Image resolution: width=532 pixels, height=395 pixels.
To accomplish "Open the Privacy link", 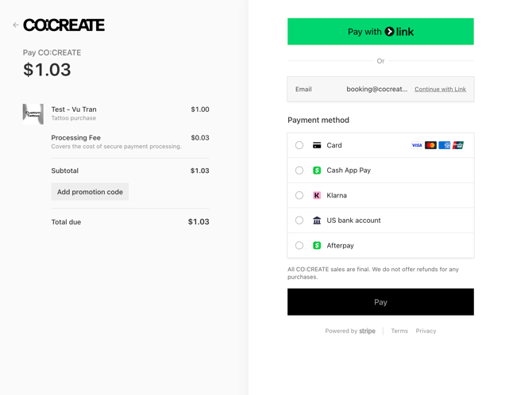I will coord(426,331).
